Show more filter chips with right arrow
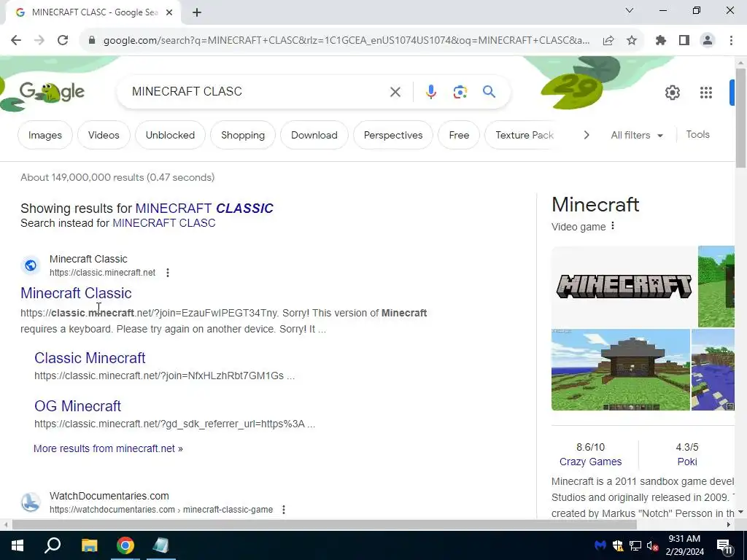The height and width of the screenshot is (560, 747). click(x=587, y=135)
